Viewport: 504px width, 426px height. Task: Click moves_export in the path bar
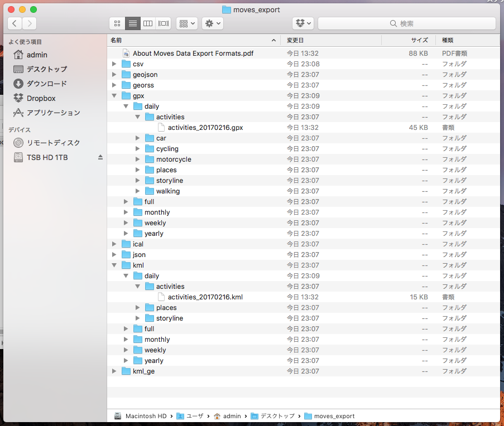[x=329, y=416]
